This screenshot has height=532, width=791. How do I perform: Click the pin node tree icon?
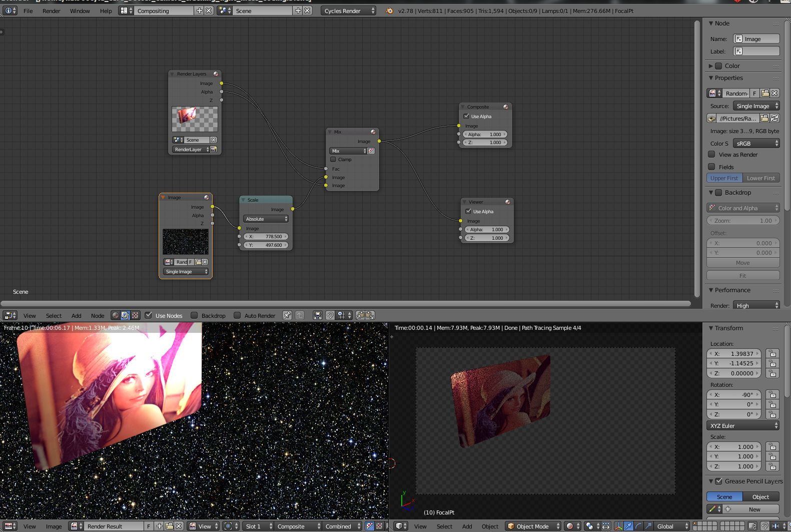pos(287,315)
